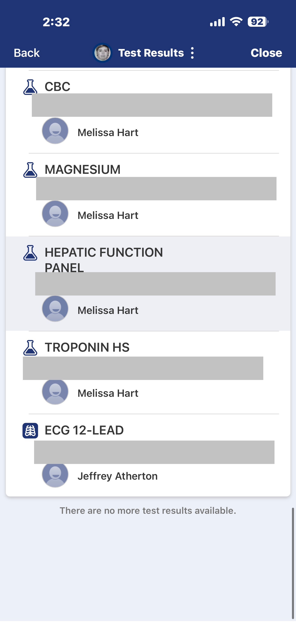This screenshot has height=644, width=296.
Task: Go Back to previous screen
Action: tap(27, 53)
